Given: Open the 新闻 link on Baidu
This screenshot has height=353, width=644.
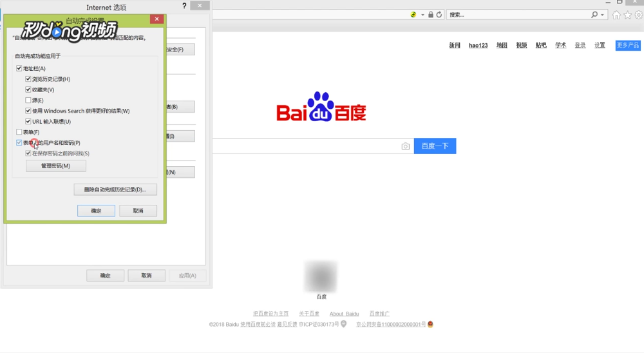Looking at the screenshot, I should pyautogui.click(x=455, y=45).
